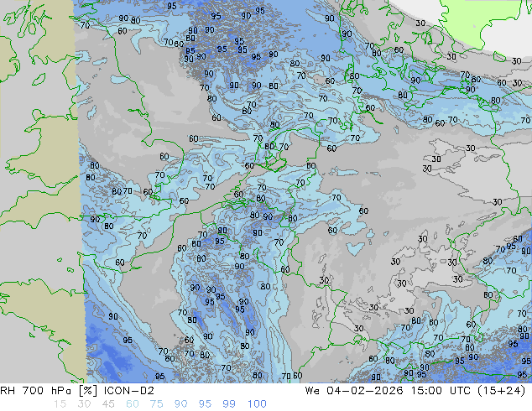The width and height of the screenshot is (532, 411).
Task: Select legend value 90 in the color scale
Action: pyautogui.click(x=180, y=404)
